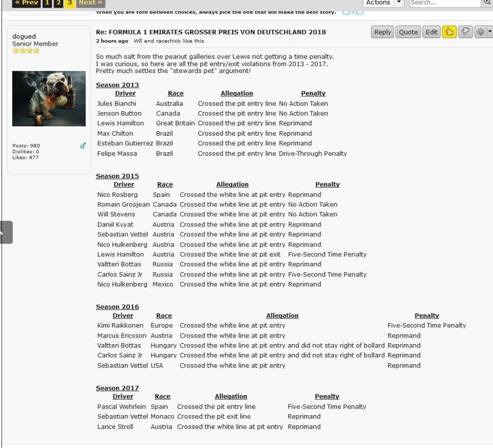Click the 'Season 2013' heading
The image size is (493, 448).
click(x=117, y=85)
